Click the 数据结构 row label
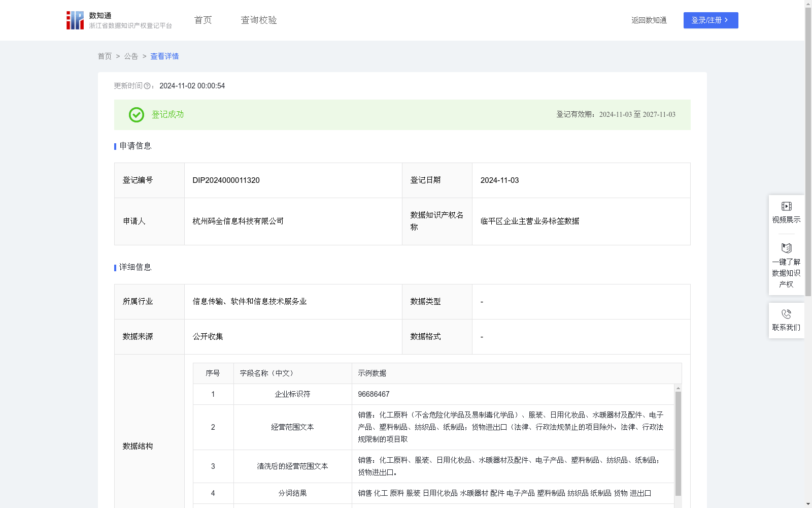Image resolution: width=812 pixels, height=508 pixels. [x=138, y=447]
